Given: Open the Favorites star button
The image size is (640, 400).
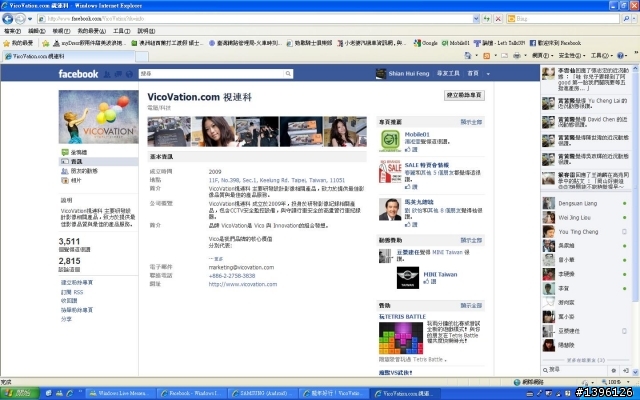Looking at the screenshot, I should 18,43.
